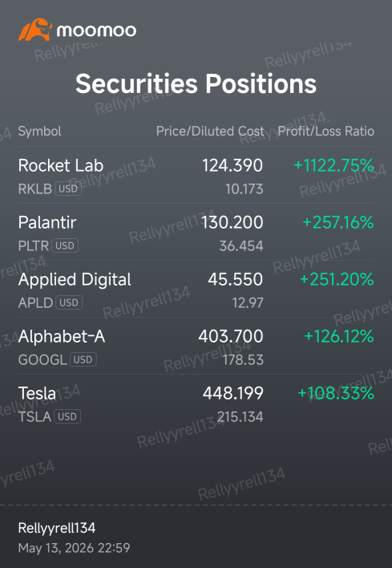
Task: Click the moomoo brand name text
Action: coord(96,30)
